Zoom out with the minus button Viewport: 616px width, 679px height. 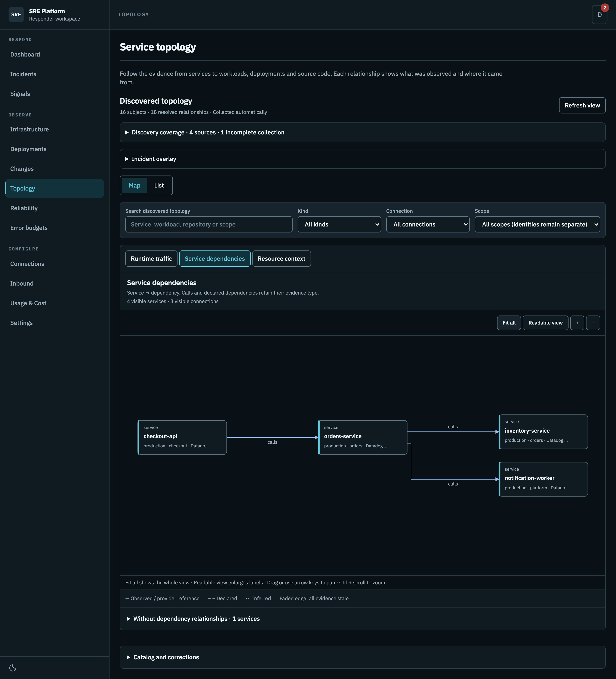click(593, 323)
